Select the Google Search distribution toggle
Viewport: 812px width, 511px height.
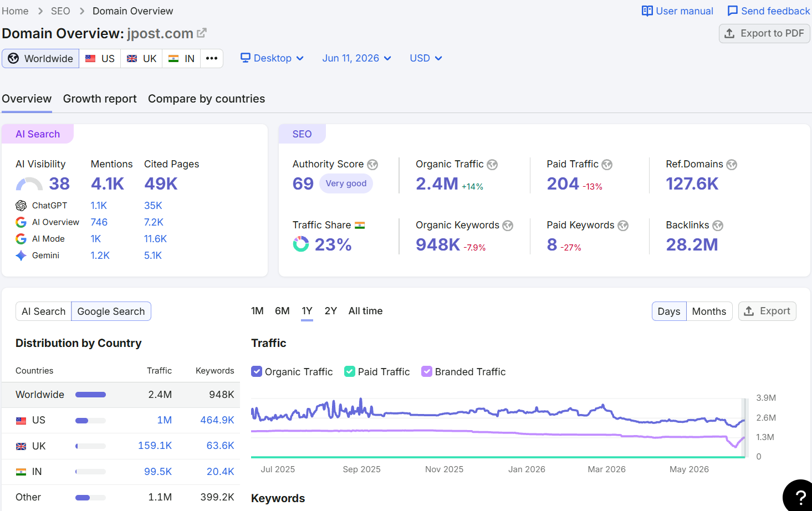[111, 311]
